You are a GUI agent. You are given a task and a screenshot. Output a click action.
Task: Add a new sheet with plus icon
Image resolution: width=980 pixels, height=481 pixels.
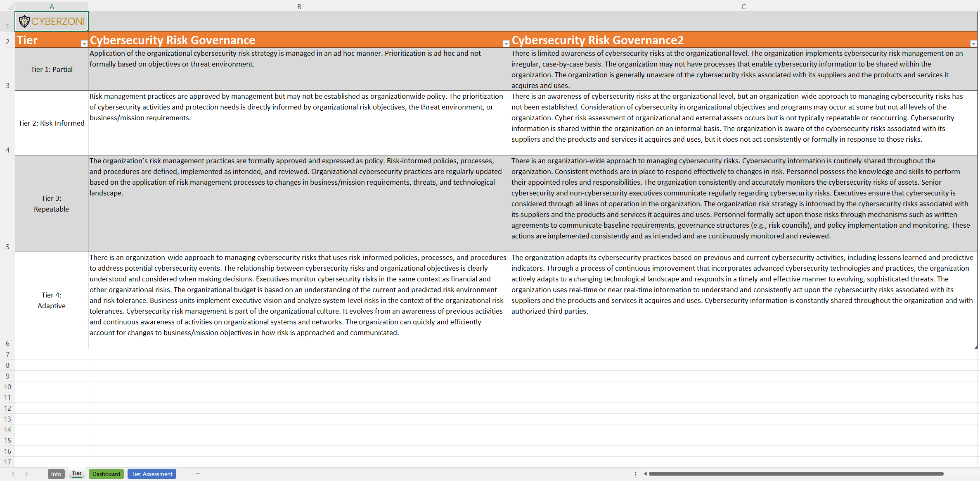coord(198,474)
